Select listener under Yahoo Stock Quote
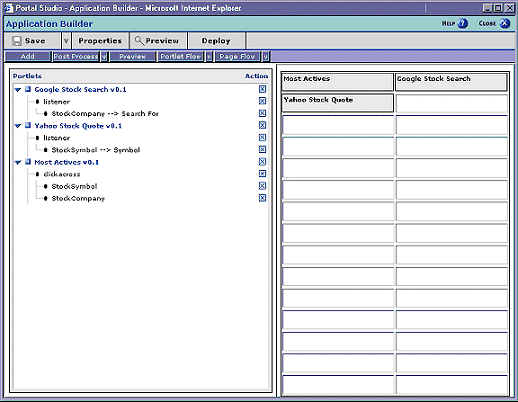The width and height of the screenshot is (518, 402). [x=57, y=138]
